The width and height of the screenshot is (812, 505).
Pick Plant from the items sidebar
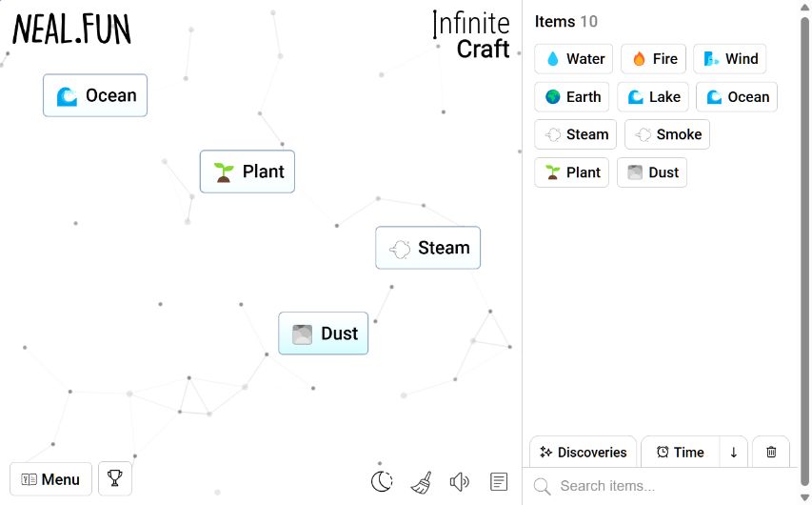tap(572, 172)
